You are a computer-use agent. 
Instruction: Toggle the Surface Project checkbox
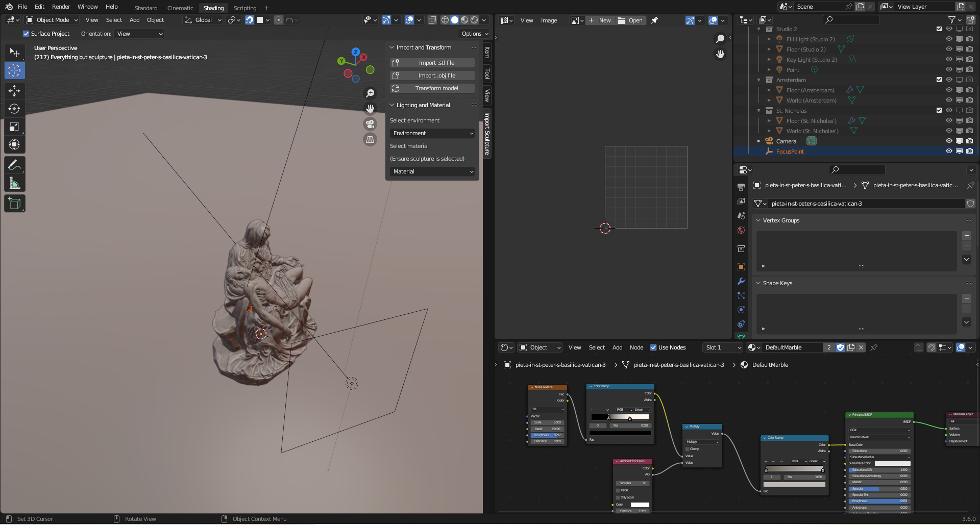(26, 34)
